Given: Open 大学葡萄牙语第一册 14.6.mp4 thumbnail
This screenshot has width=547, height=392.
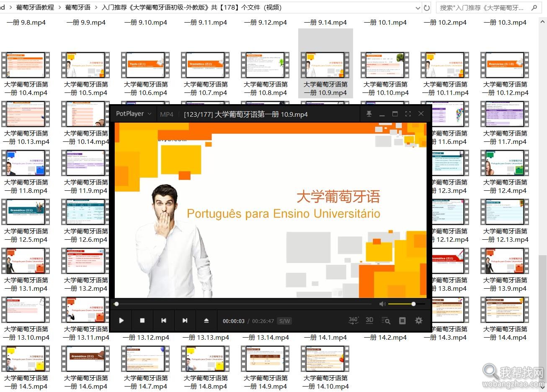Looking at the screenshot, I should click(85, 359).
